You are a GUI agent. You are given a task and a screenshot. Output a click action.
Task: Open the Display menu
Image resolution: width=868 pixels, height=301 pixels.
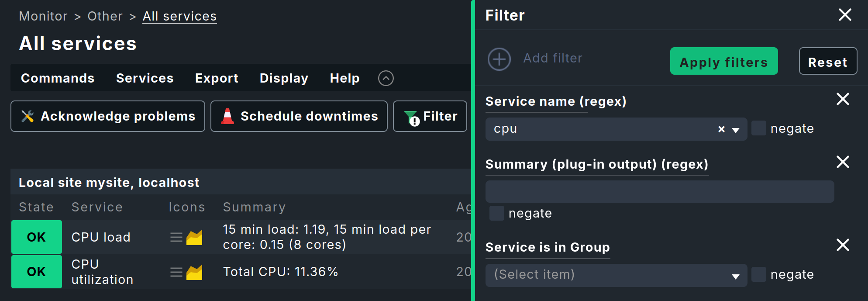[x=284, y=78]
